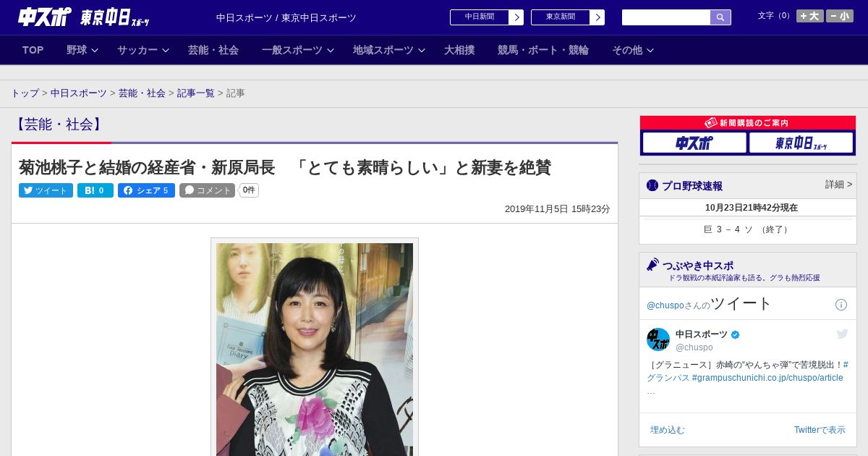Open 競馬・ボート・競輪 navigation item
Screen dimensions: 868x456
[x=543, y=50]
